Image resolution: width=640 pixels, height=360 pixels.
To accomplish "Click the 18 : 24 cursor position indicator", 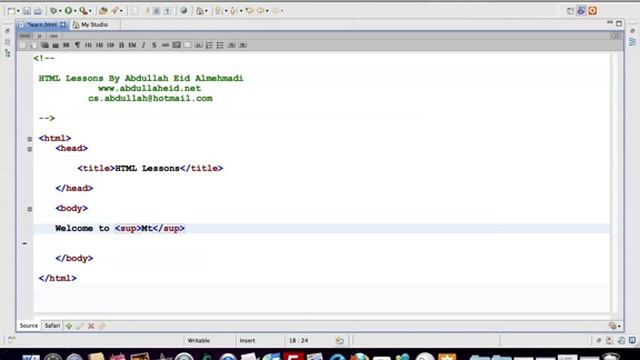I will tap(299, 340).
